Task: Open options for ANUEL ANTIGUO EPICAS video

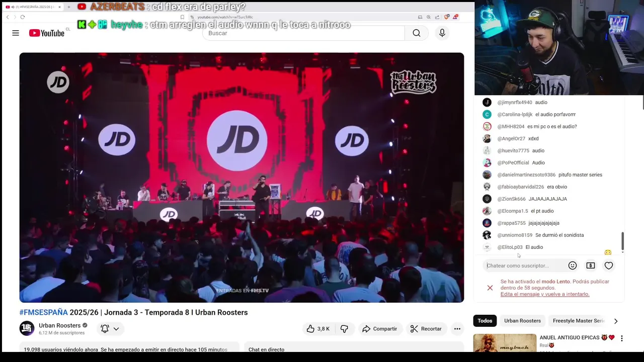Action: pyautogui.click(x=622, y=338)
